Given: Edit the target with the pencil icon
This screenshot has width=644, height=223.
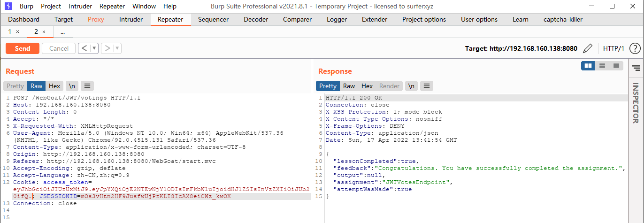Looking at the screenshot, I should (x=587, y=48).
